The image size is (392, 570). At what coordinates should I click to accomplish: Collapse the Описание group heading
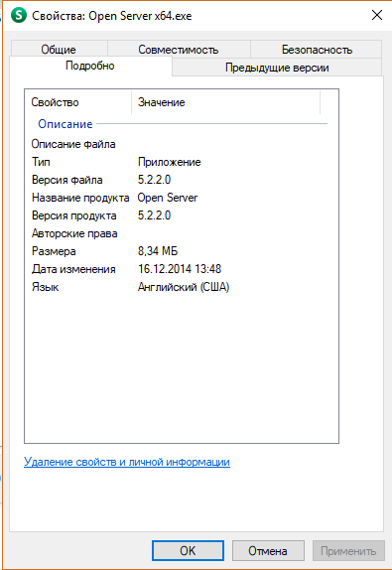65,124
